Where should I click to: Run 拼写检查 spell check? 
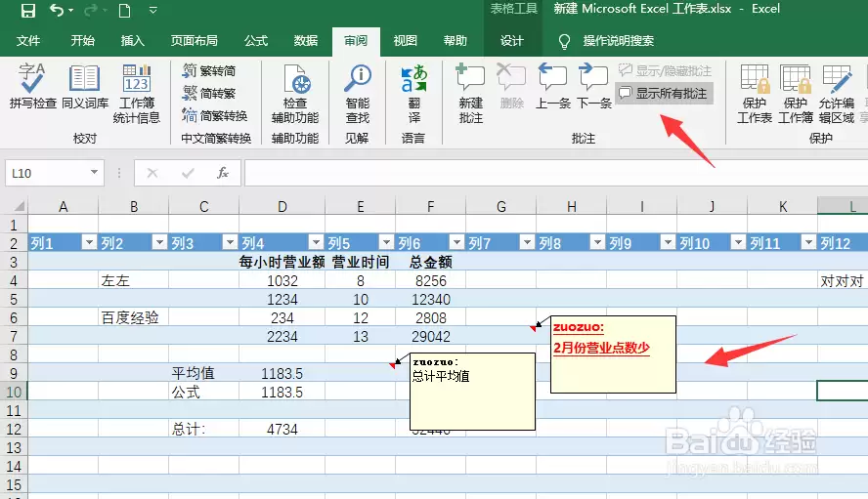coord(32,86)
